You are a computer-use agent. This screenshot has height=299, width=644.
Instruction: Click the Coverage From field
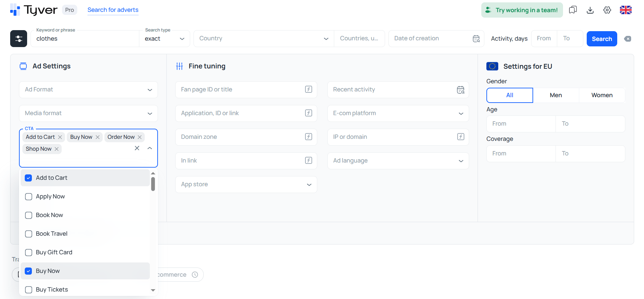pos(521,154)
